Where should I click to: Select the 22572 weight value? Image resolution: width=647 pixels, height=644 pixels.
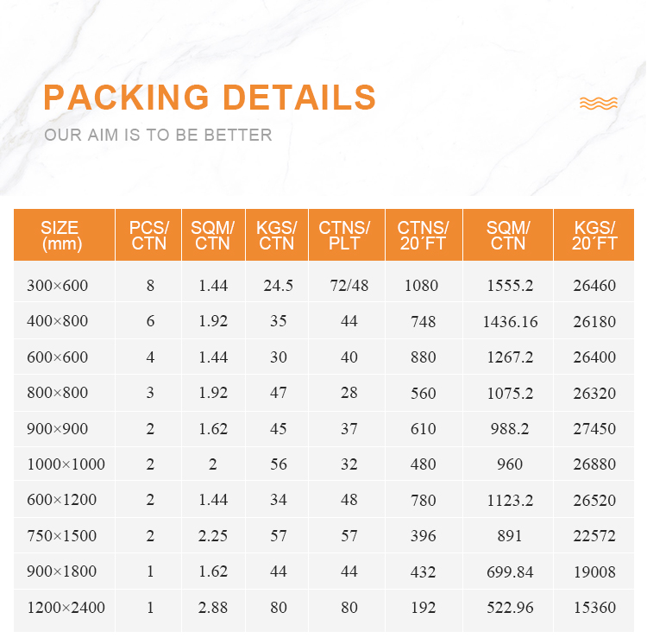click(594, 536)
